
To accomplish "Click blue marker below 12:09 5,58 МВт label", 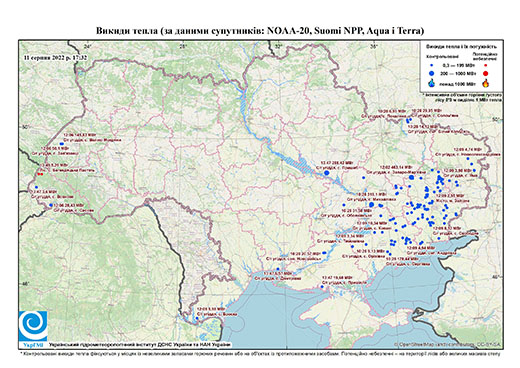I will 197,318.
